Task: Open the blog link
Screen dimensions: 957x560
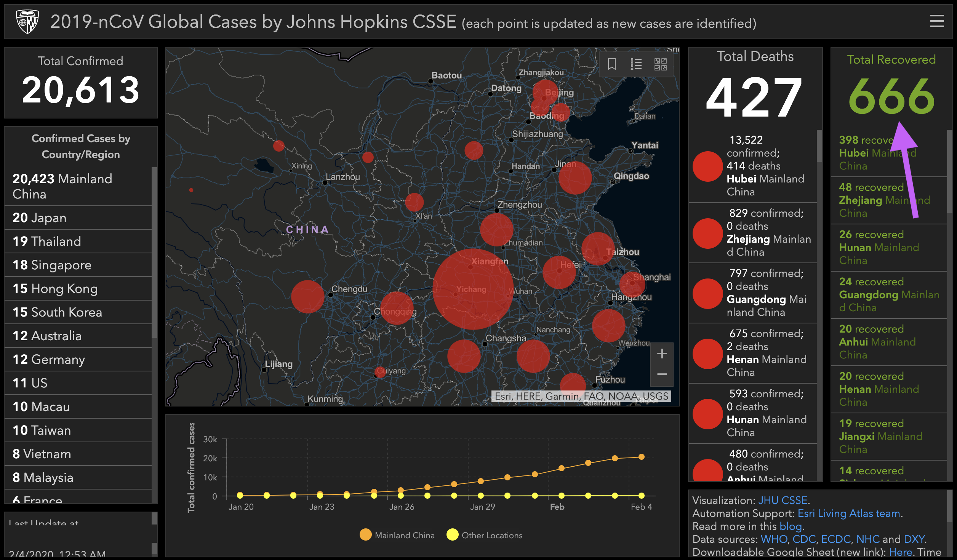Action: click(791, 526)
